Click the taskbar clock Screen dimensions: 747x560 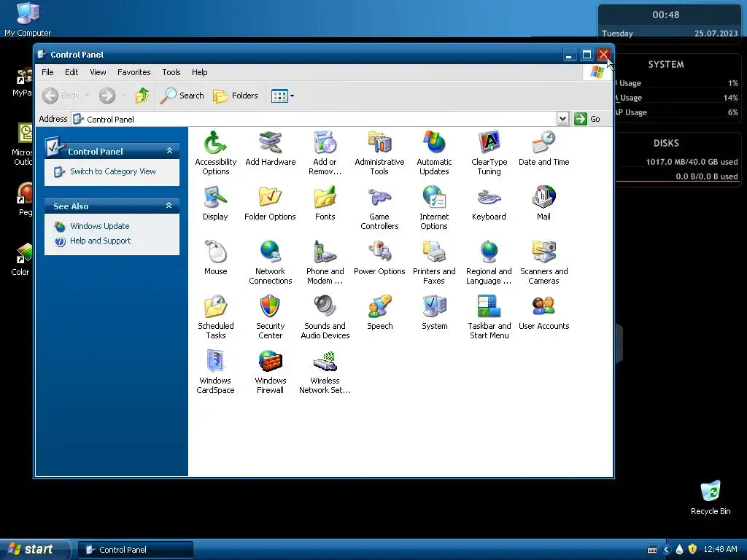pyautogui.click(x=720, y=550)
